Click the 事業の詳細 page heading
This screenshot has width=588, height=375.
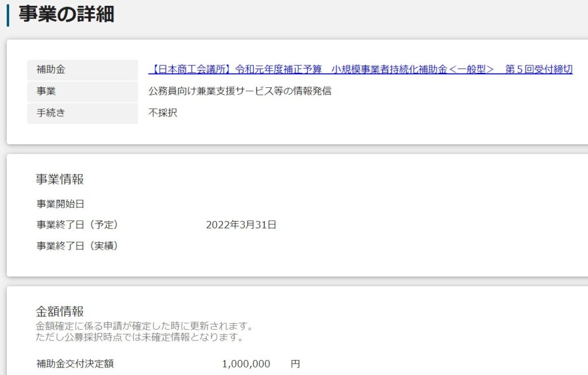[x=67, y=14]
